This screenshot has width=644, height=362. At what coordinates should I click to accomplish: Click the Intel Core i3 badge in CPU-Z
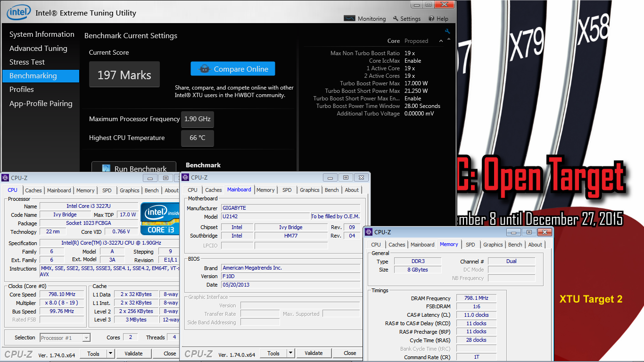[159, 218]
